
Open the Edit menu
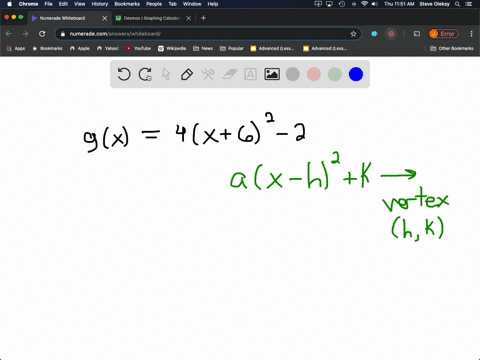[x=63, y=4]
